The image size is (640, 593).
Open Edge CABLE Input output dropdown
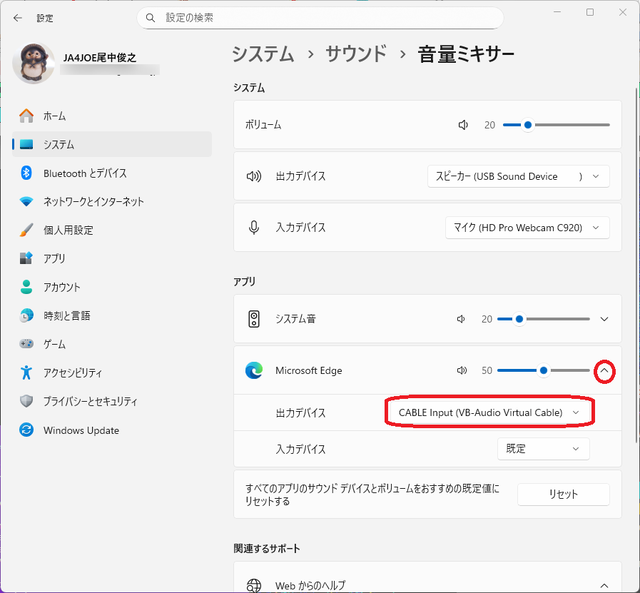click(x=489, y=413)
